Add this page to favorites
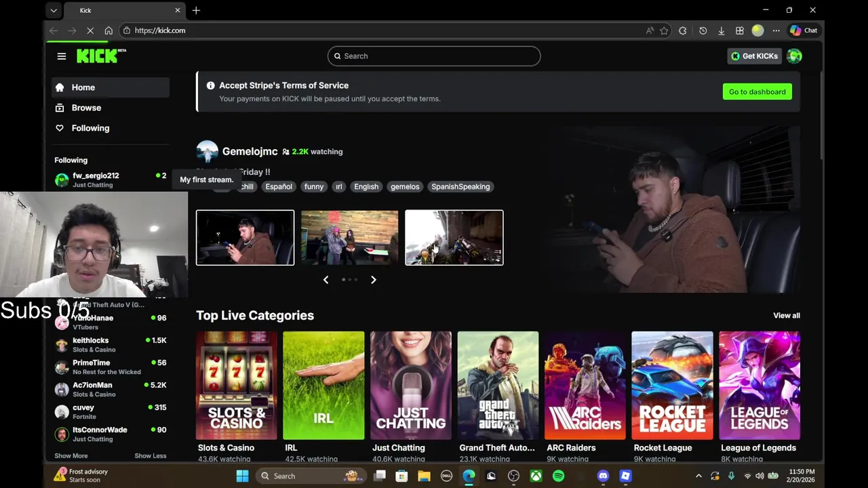The height and width of the screenshot is (488, 868). (664, 30)
